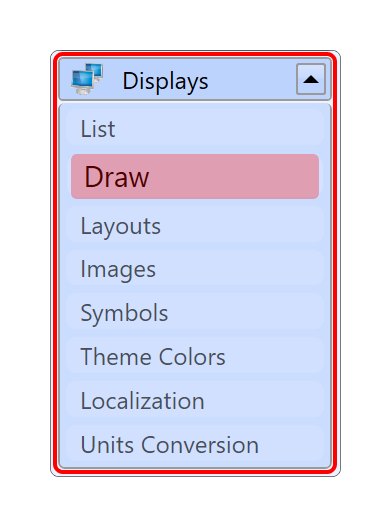Click the Layouts row below Draw

[x=195, y=225]
